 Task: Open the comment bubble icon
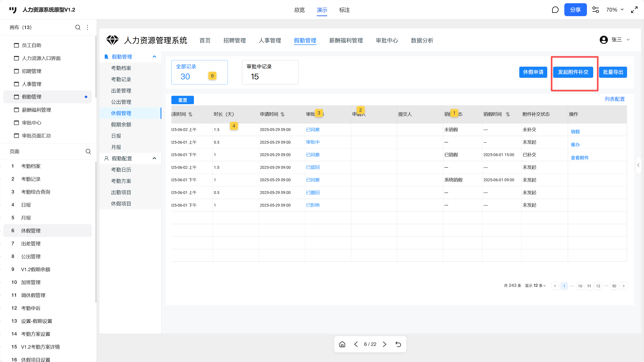(555, 10)
